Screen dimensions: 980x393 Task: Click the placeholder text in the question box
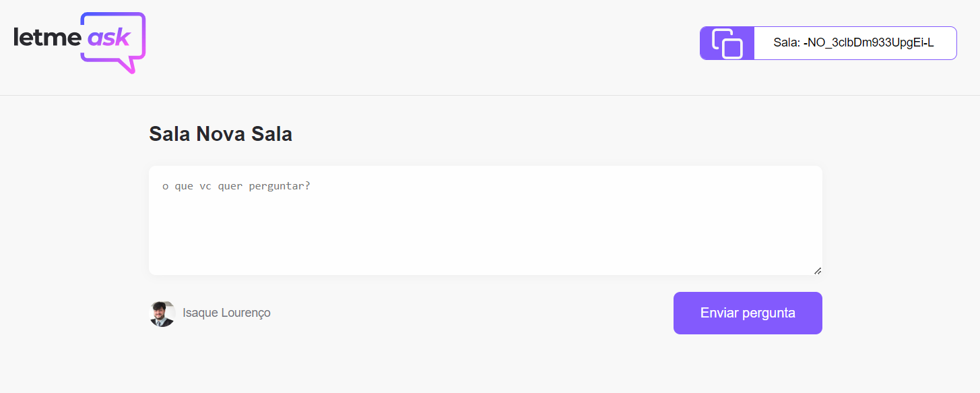point(236,185)
